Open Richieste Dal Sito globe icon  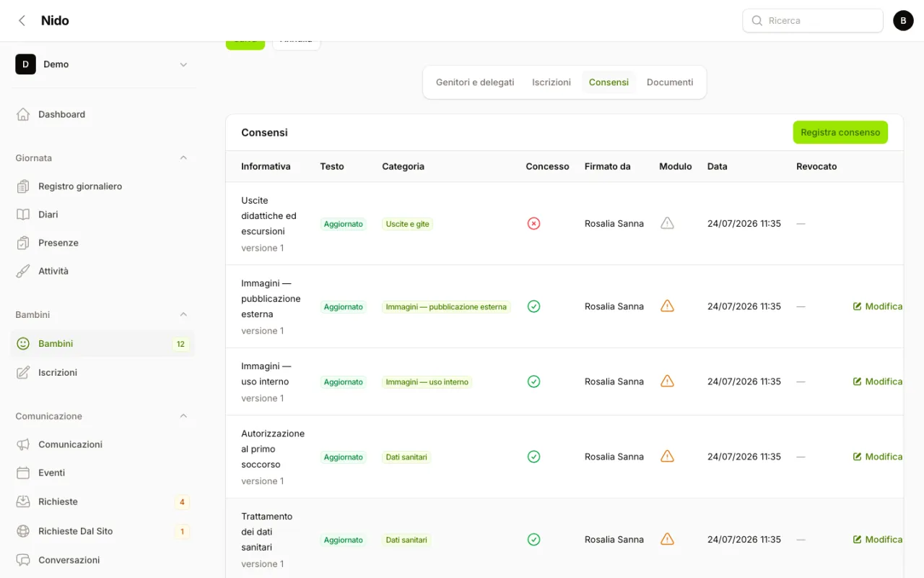pyautogui.click(x=23, y=531)
